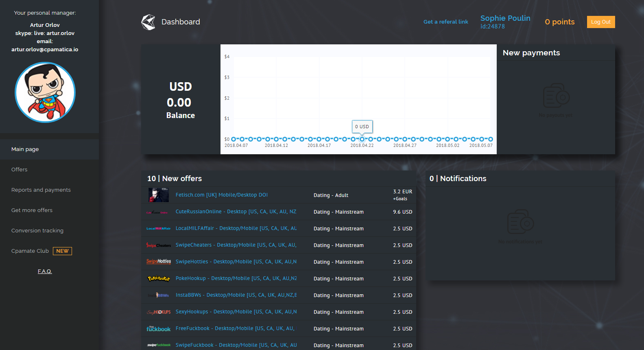Click the SwipeFuckbook offer logo
This screenshot has width=644, height=350.
point(158,345)
